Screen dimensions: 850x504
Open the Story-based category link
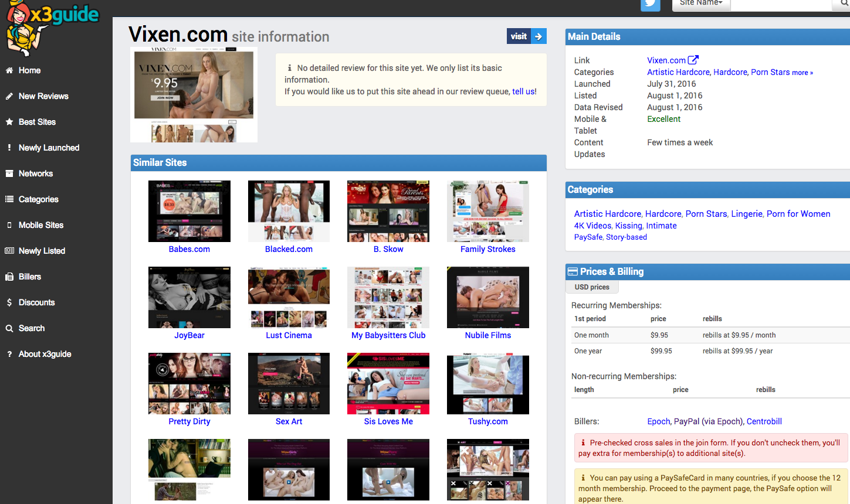(x=627, y=237)
